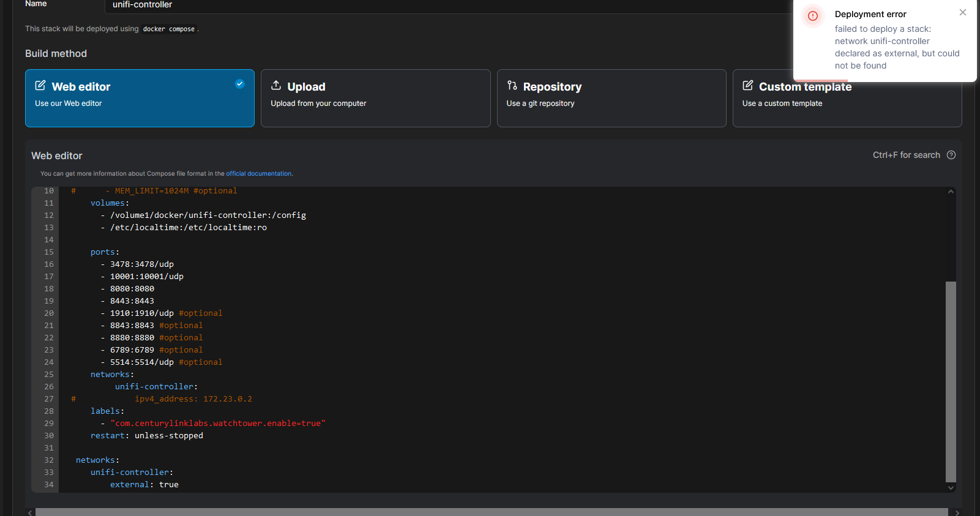The height and width of the screenshot is (516, 980).
Task: Click the horizontal scrollbar thumb under the editor
Action: click(490, 512)
